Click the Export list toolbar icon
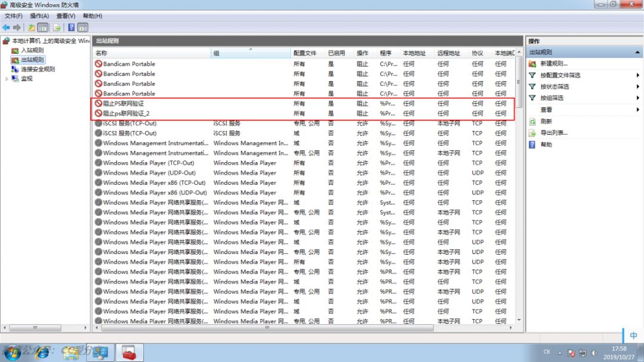 57,27
